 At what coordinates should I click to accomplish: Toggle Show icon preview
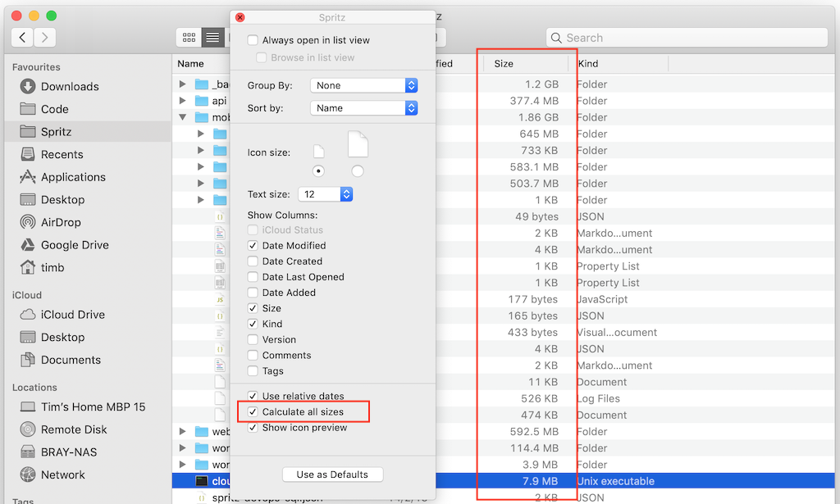tap(253, 428)
